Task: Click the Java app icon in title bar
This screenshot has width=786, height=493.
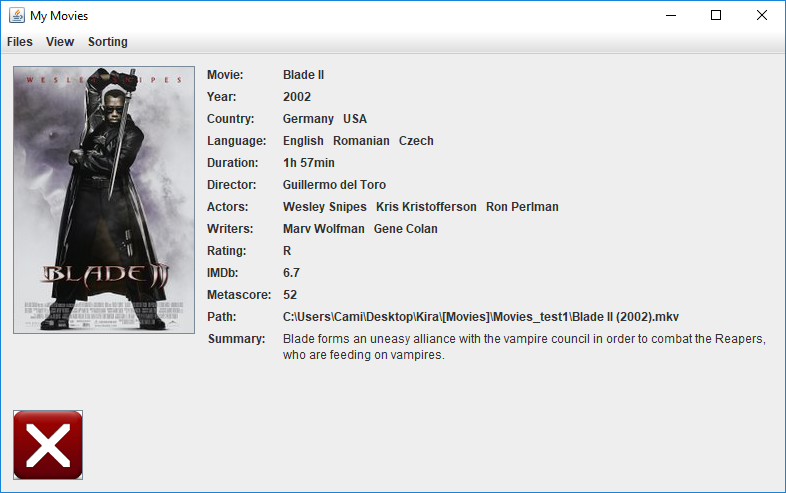Action: 17,16
